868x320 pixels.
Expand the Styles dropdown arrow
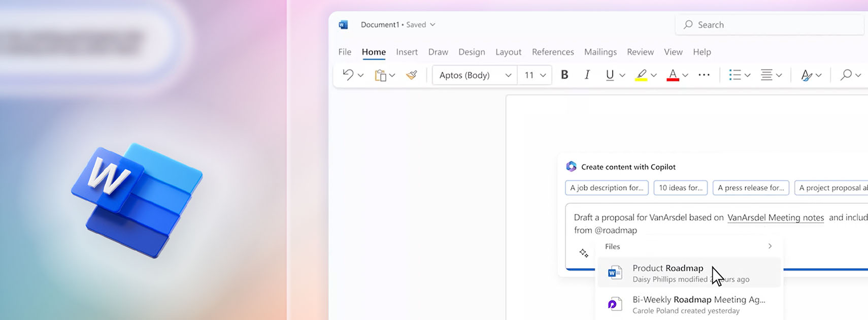818,75
